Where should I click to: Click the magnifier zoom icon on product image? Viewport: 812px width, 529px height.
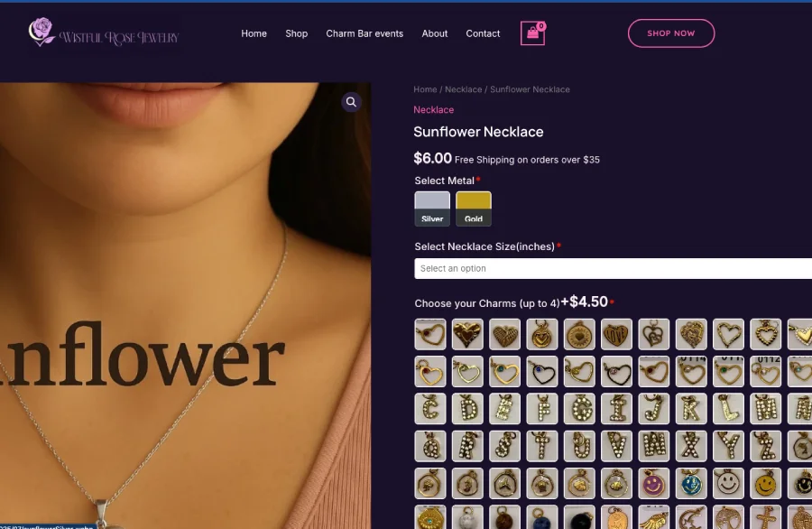point(351,102)
